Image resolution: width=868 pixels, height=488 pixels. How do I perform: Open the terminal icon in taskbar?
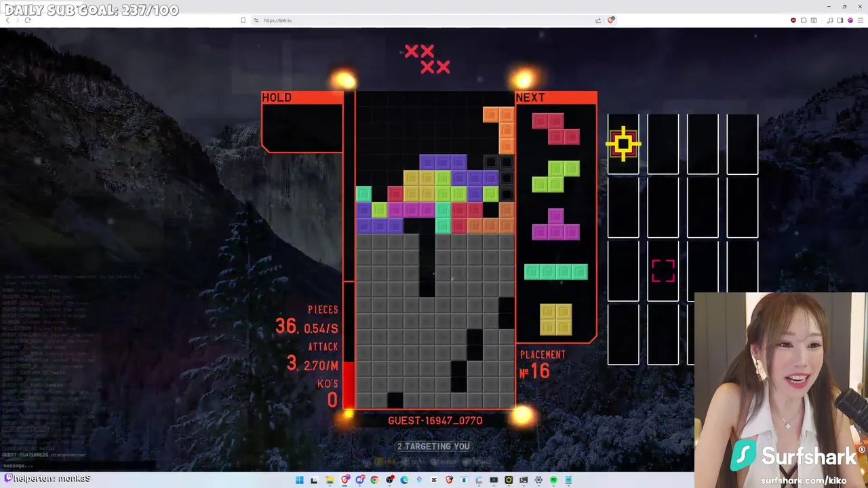coord(524,481)
